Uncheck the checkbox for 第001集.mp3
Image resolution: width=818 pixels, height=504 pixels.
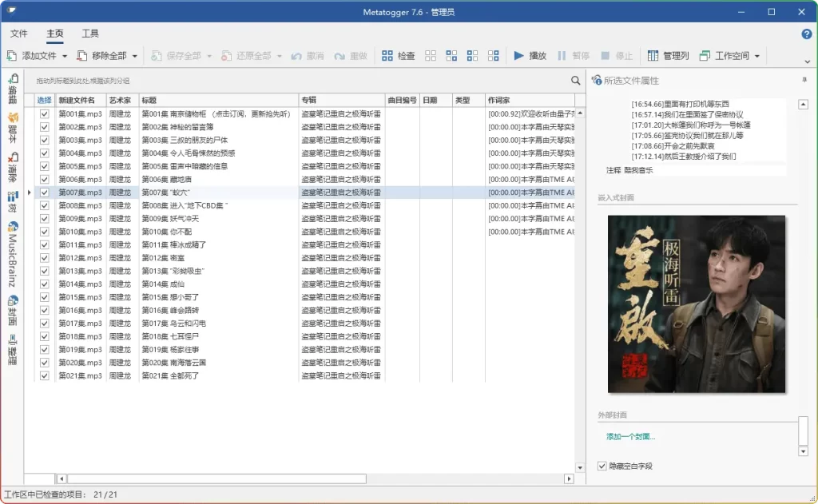tap(45, 113)
